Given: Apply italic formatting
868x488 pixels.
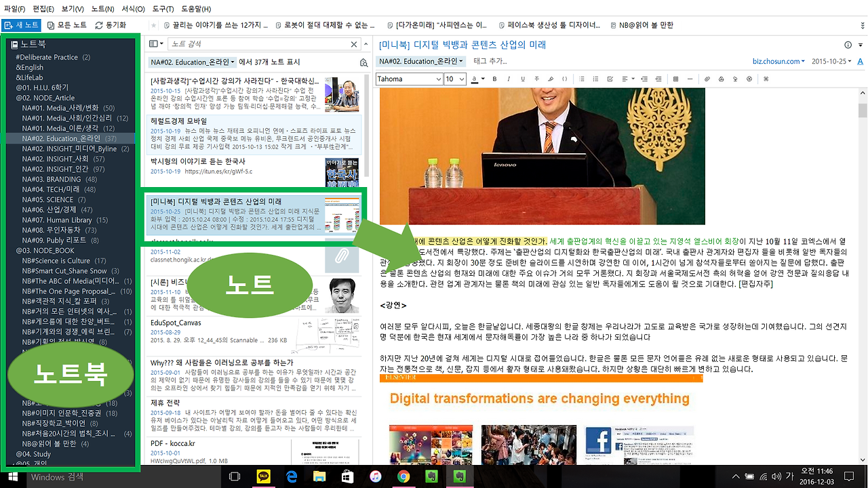Looking at the screenshot, I should click(509, 79).
